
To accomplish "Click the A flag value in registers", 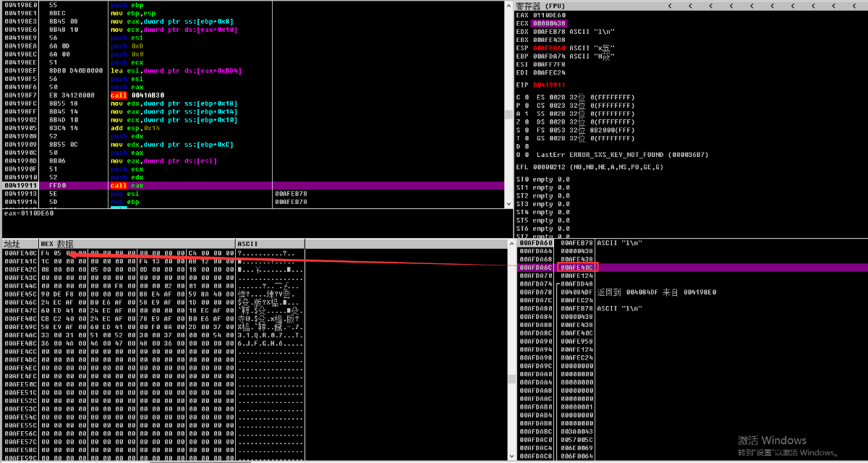I will click(525, 114).
